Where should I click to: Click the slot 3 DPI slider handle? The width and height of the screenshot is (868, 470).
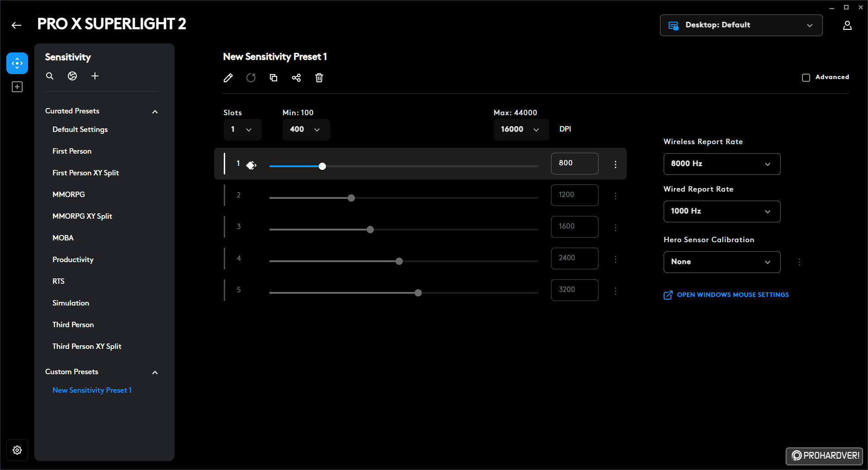(x=370, y=230)
